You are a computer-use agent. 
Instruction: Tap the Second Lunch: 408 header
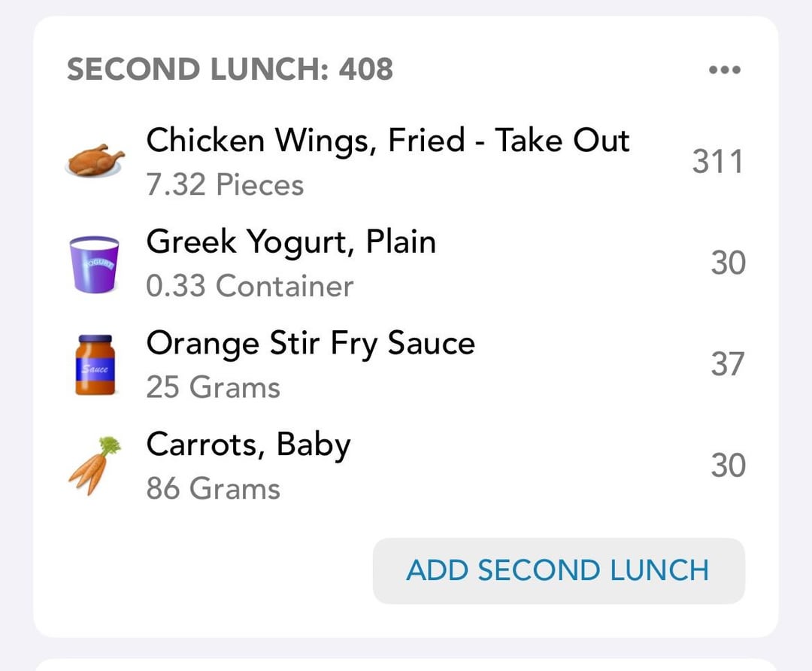(x=230, y=69)
